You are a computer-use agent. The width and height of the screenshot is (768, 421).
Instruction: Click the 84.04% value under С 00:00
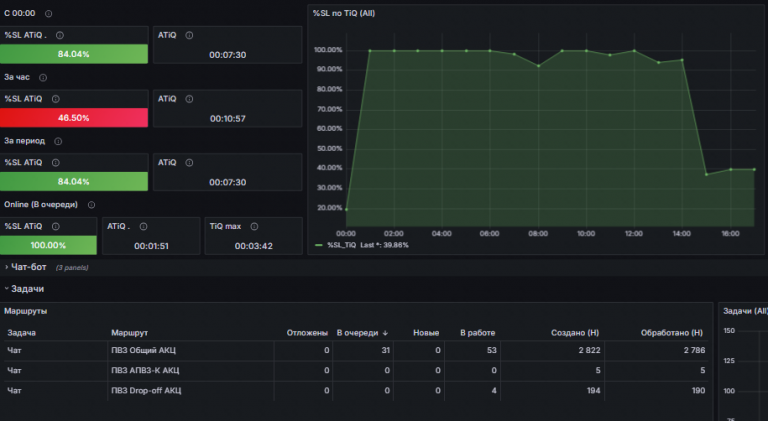(73, 54)
